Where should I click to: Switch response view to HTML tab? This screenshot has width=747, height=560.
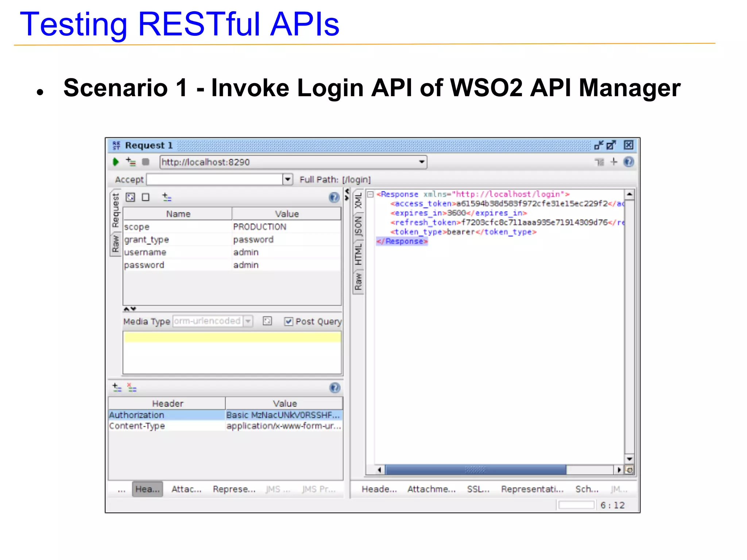359,254
